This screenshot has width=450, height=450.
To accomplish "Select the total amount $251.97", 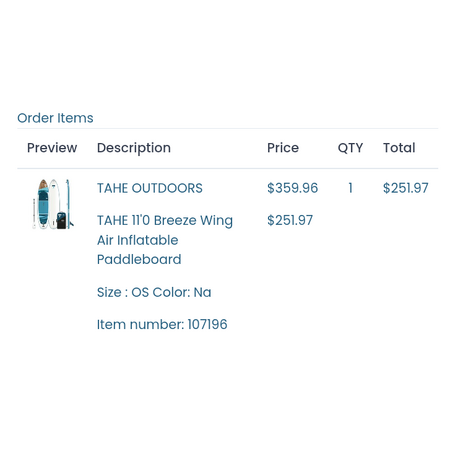I will coord(406,188).
